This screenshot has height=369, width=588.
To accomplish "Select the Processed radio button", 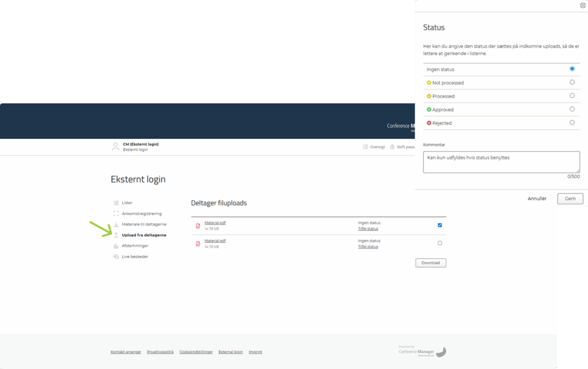I will (572, 95).
